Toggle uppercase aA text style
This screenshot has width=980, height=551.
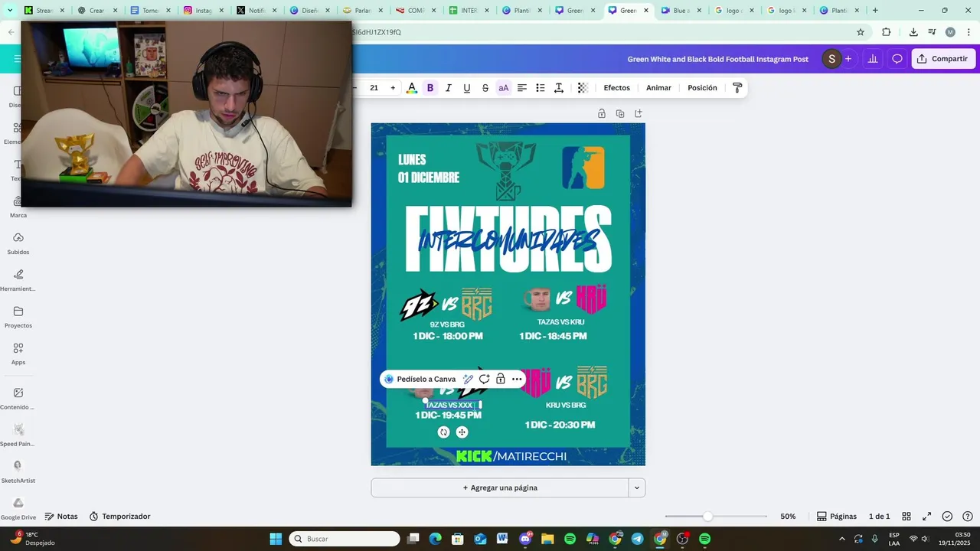pos(504,88)
